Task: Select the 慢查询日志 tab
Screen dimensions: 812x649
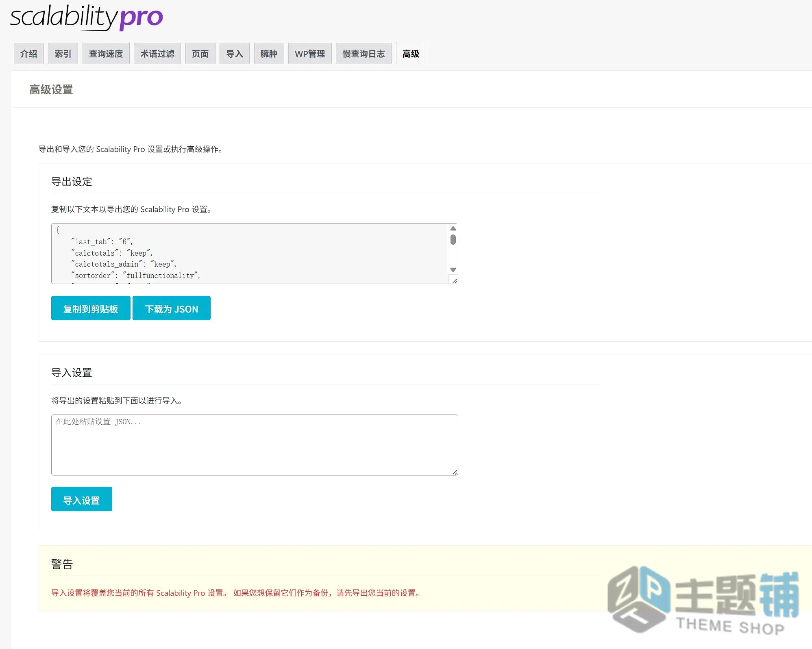Action: (x=364, y=54)
